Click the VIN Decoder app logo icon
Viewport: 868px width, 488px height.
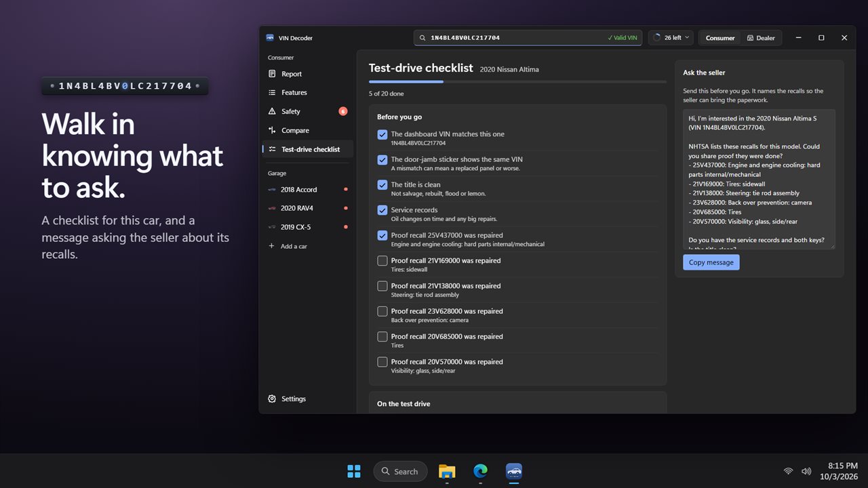[x=270, y=38]
